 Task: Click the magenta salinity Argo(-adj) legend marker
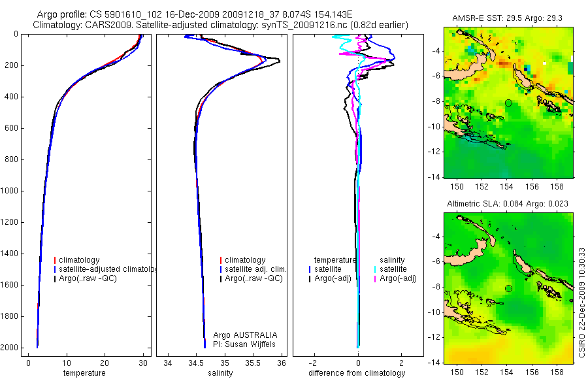point(375,279)
